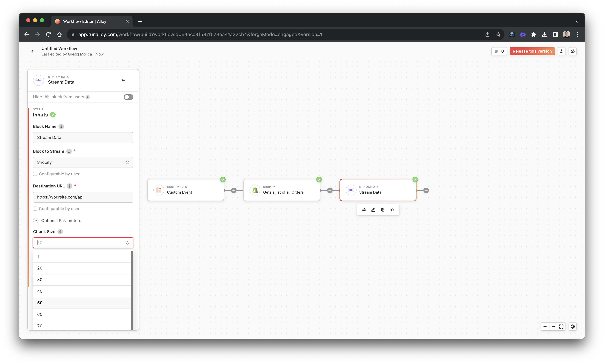Check Configurable by user under Block to Stream

pos(35,174)
